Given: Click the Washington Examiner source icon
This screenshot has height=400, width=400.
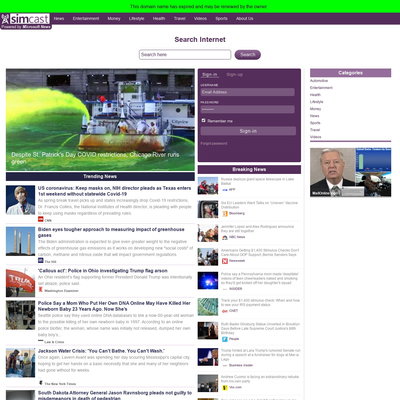Looking at the screenshot, I should click(x=41, y=290).
